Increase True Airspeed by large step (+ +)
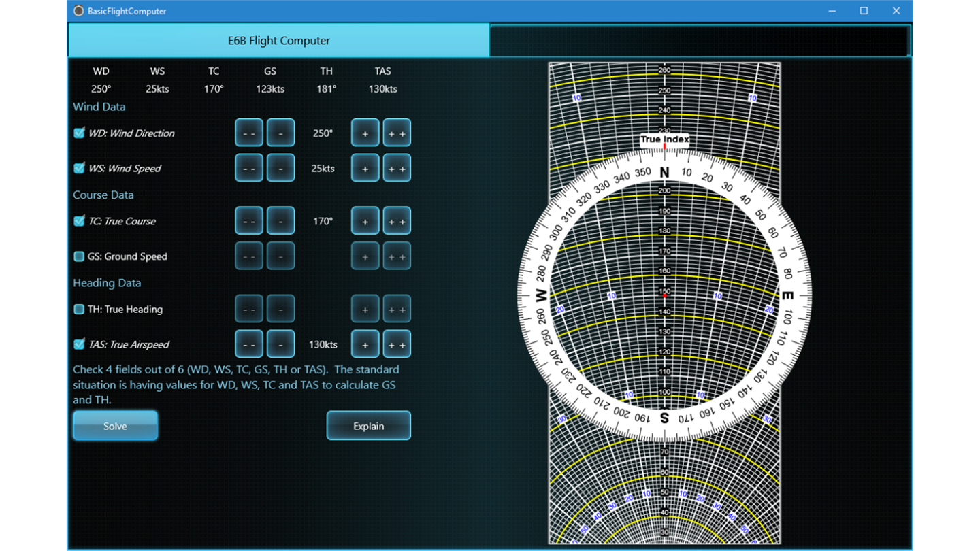 coord(397,344)
